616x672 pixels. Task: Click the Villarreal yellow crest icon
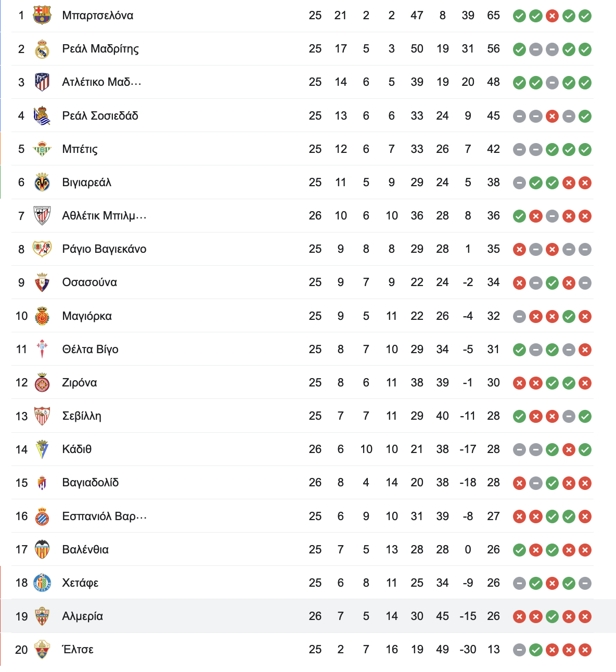coord(42,182)
